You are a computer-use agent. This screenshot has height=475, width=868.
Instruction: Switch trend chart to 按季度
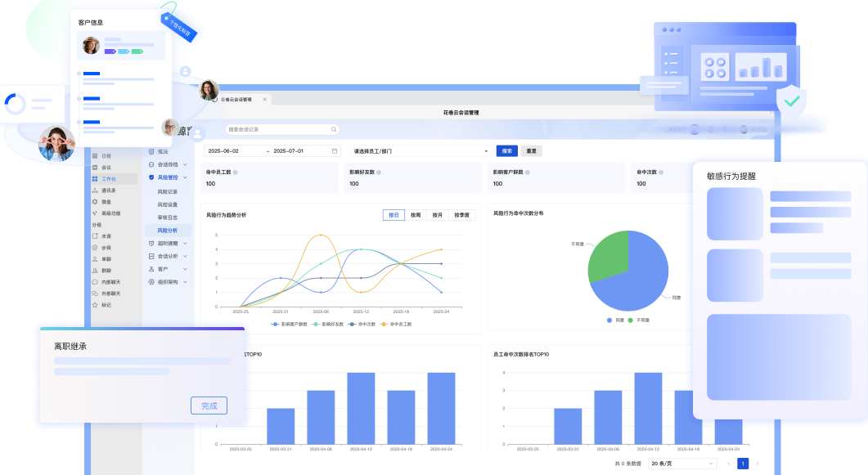point(462,215)
